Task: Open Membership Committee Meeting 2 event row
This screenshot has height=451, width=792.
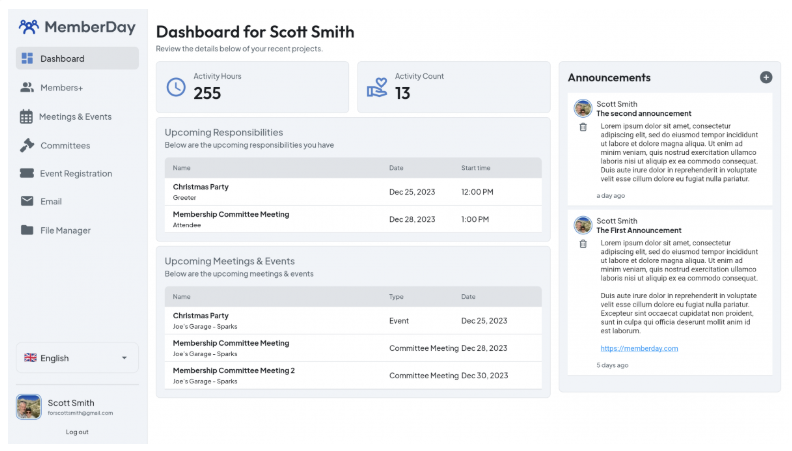Action: pyautogui.click(x=353, y=375)
